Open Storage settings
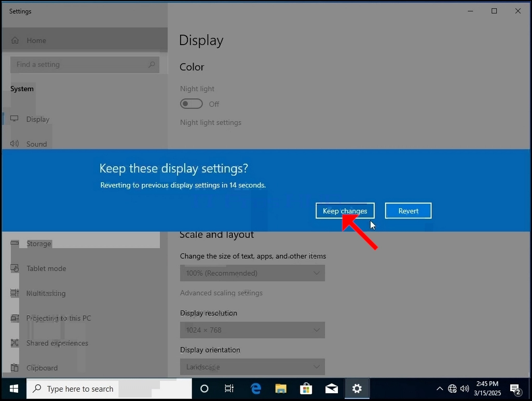 coord(85,244)
